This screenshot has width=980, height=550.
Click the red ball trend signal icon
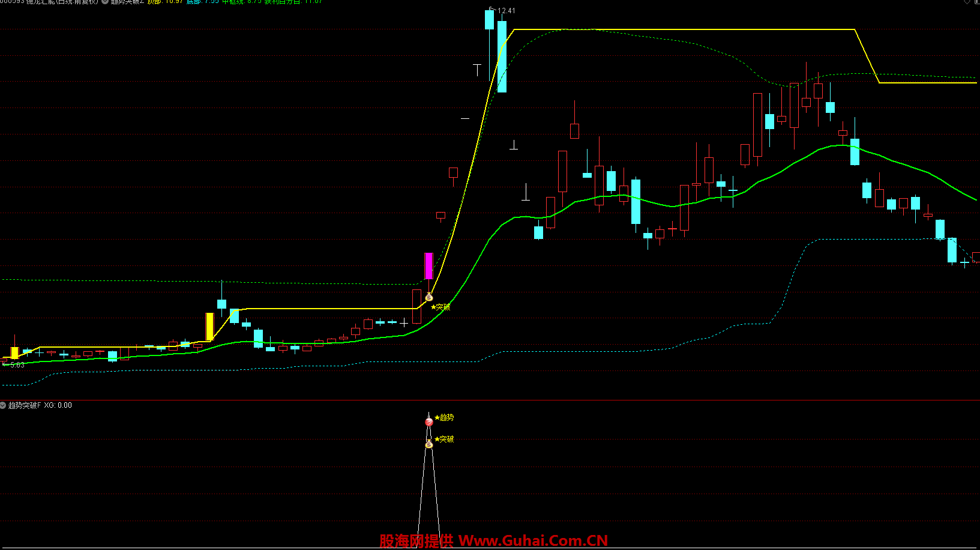[429, 422]
